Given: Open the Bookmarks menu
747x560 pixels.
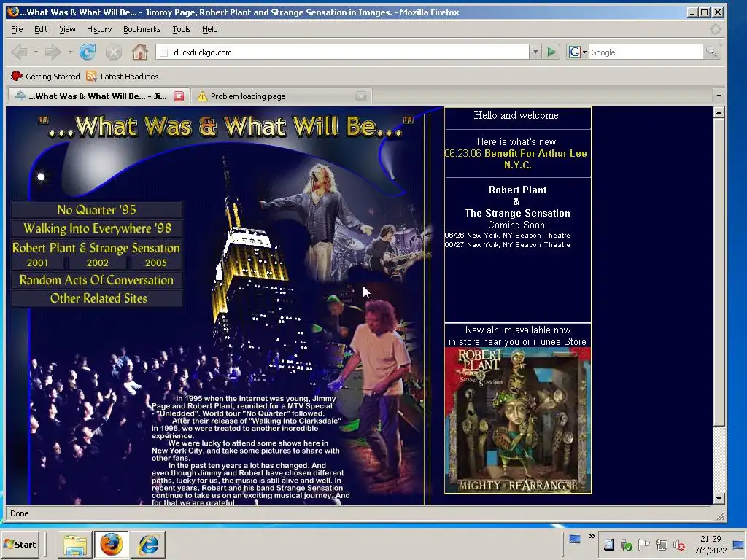Looking at the screenshot, I should pyautogui.click(x=142, y=29).
